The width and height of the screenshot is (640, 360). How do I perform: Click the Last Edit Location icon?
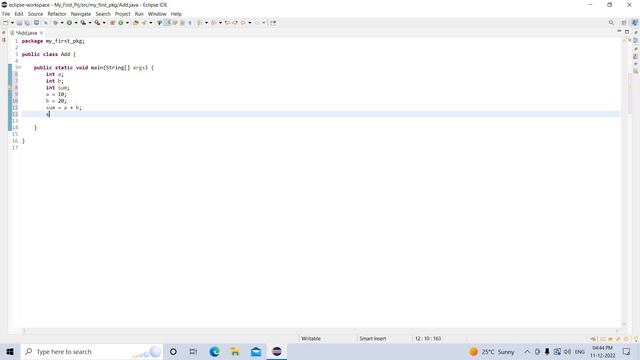tap(227, 23)
